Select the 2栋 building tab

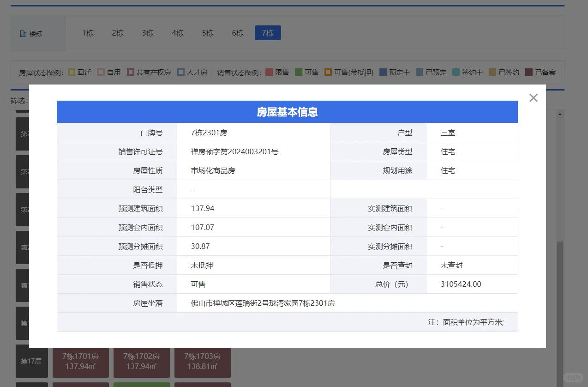pyautogui.click(x=118, y=33)
